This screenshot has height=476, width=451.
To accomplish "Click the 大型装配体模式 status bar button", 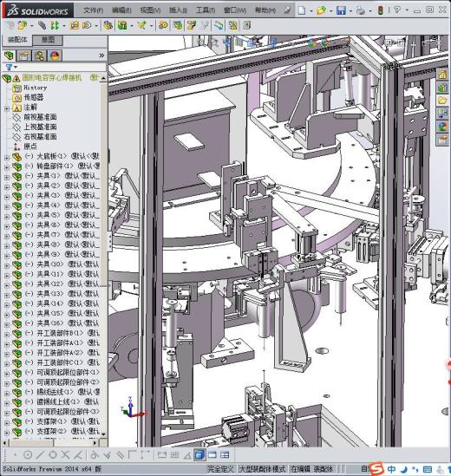I will [263, 469].
